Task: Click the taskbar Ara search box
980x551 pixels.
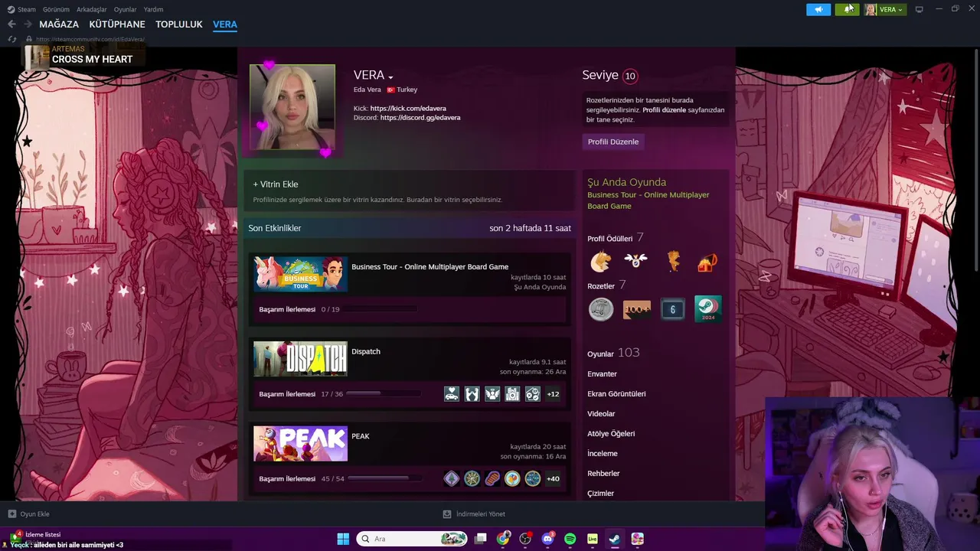Action: coord(413,539)
